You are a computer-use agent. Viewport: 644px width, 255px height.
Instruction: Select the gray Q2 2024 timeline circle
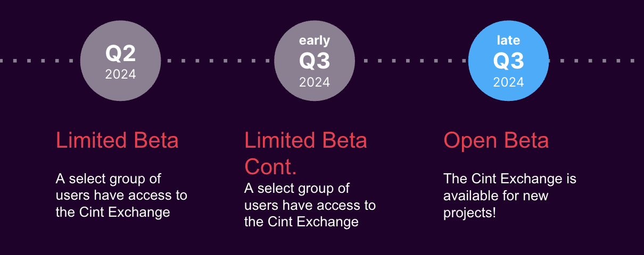[x=120, y=61]
